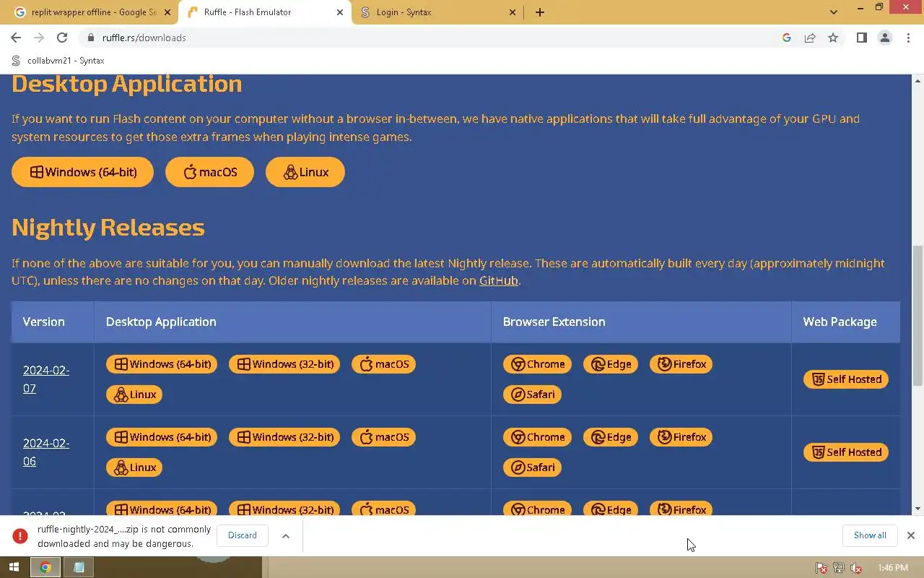Switch to the Login - Syntax tab
This screenshot has height=578, width=924.
tap(437, 12)
